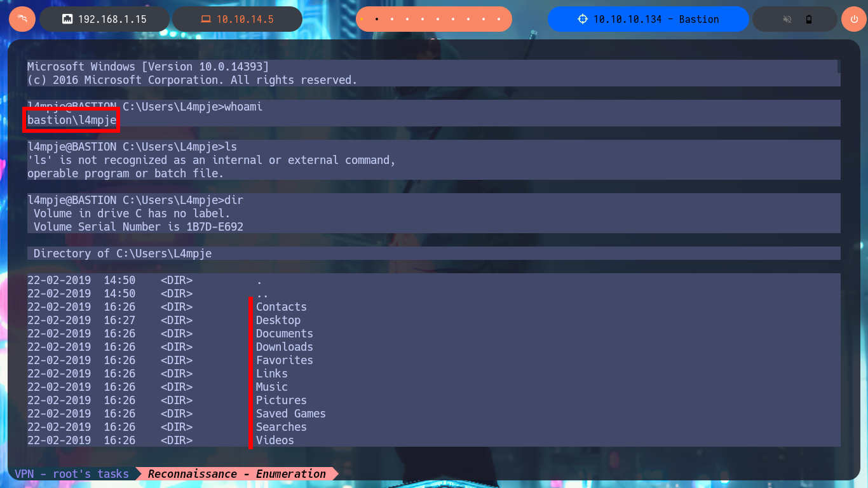868x488 pixels.
Task: Click the Microsoft Windows version line
Action: [x=148, y=67]
